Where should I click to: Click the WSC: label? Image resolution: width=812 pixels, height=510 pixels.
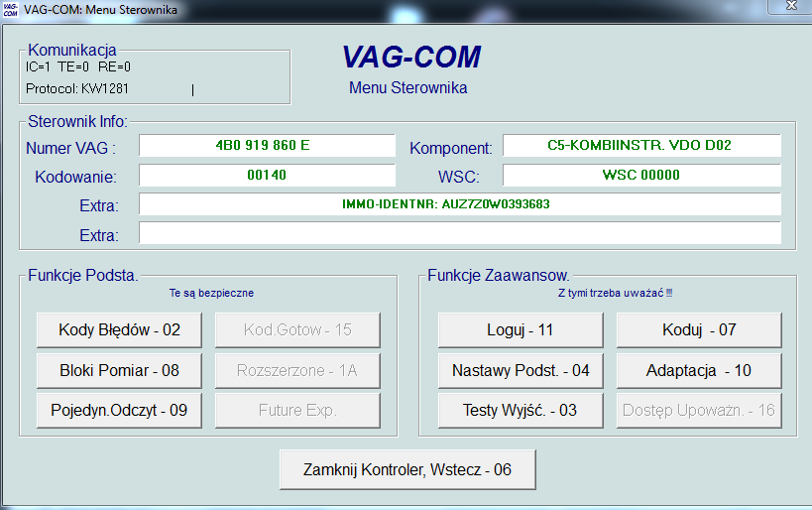coord(459,178)
